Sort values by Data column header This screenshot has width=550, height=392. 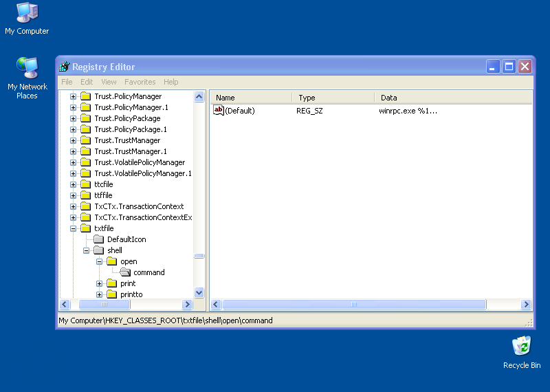pyautogui.click(x=454, y=98)
